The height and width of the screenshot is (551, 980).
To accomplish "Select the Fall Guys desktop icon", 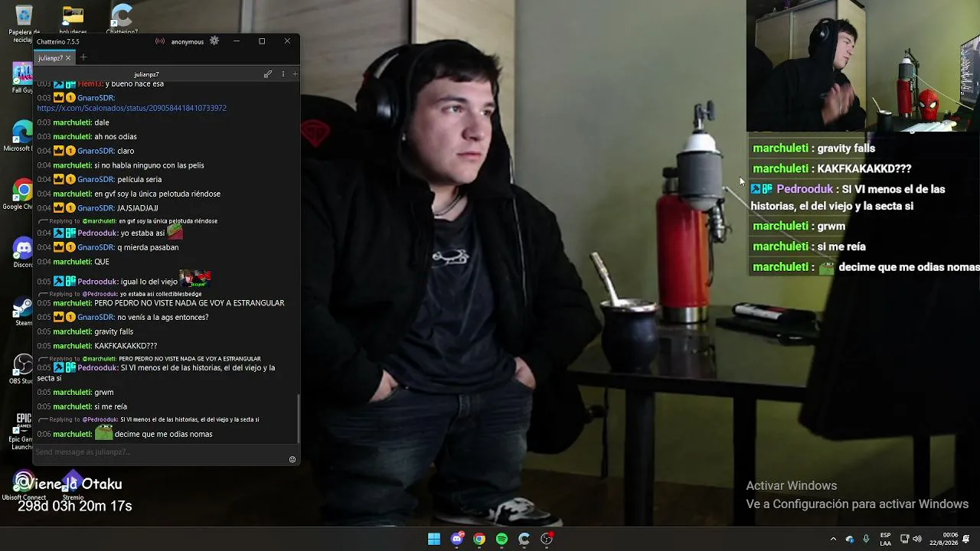I will tap(22, 78).
